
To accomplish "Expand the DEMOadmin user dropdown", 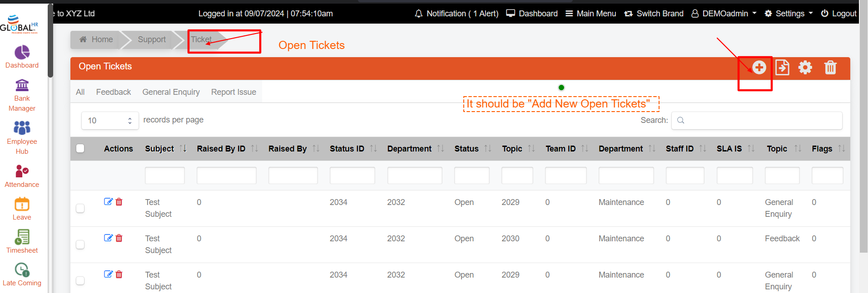I will click(x=724, y=14).
